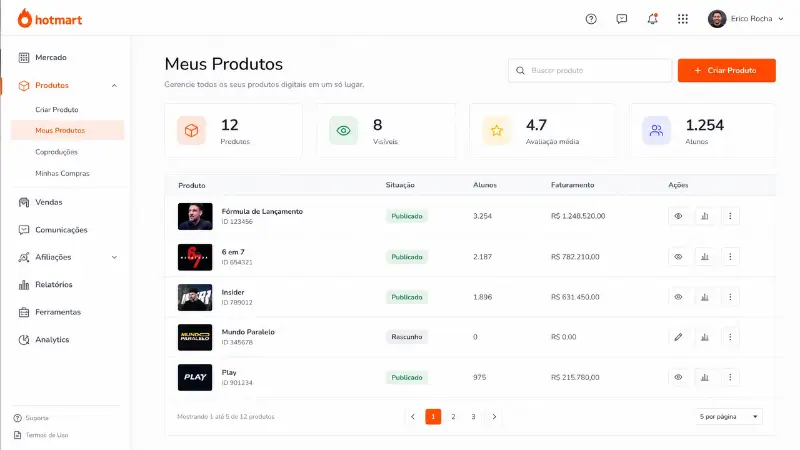Open the 5 por página dropdown
Screen dimensions: 800x450
coord(728,417)
